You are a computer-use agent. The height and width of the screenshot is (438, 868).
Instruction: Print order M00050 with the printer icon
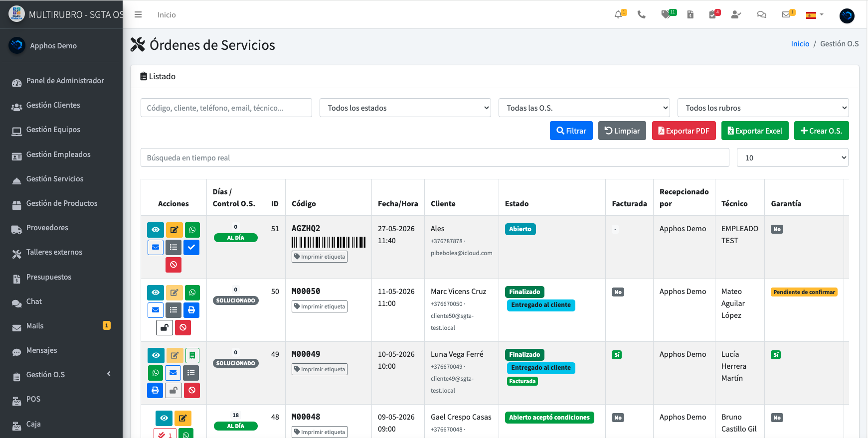pos(191,310)
